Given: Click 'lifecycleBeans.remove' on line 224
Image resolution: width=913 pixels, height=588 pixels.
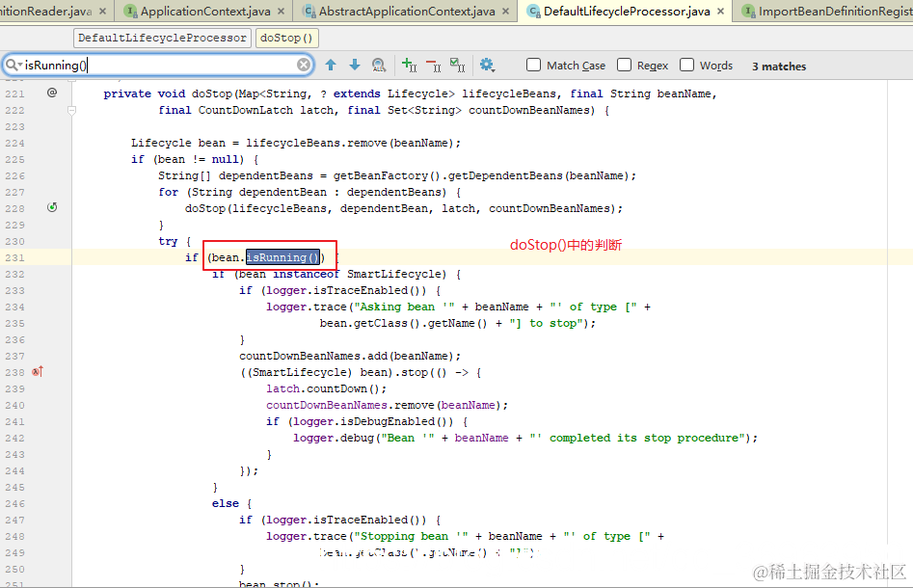Looking at the screenshot, I should [317, 143].
